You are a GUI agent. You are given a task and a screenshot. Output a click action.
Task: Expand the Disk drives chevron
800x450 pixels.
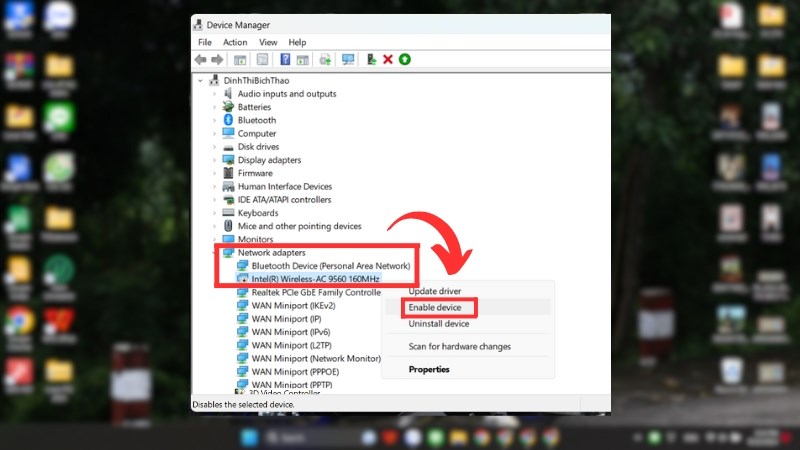214,147
